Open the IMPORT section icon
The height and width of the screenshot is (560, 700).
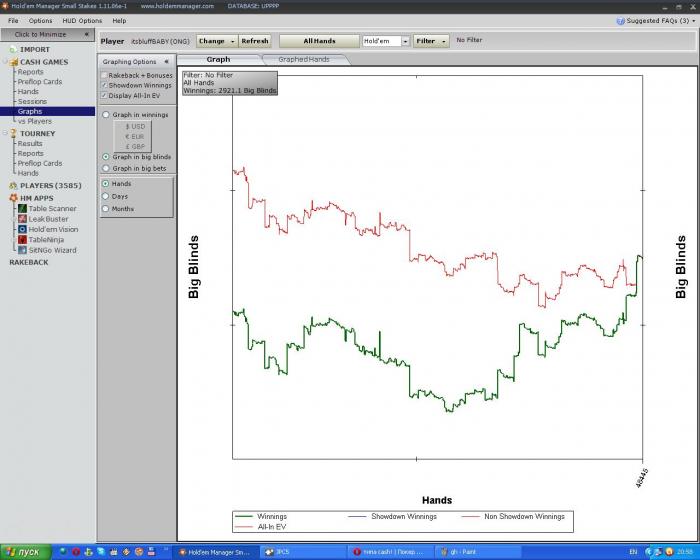pos(13,50)
